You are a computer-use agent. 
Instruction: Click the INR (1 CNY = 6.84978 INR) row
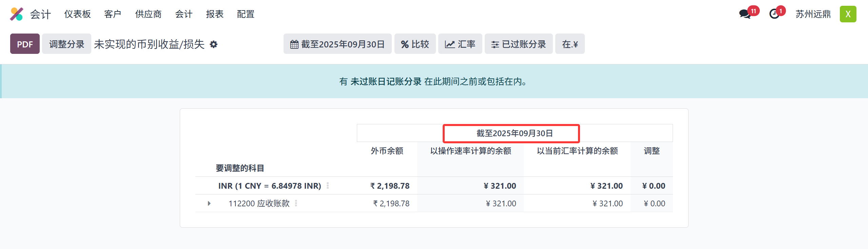(434, 186)
